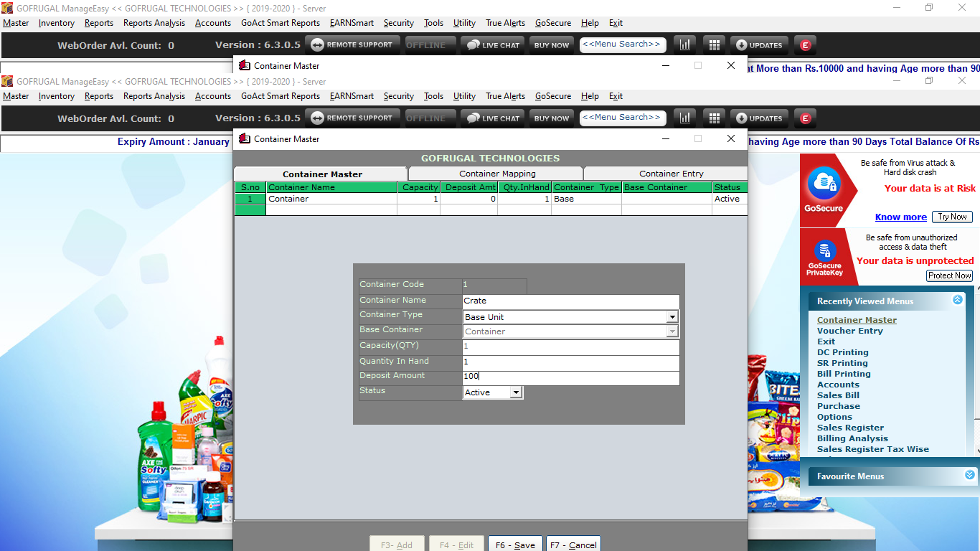The height and width of the screenshot is (551, 980).
Task: Open the Help menu in the foreground window
Action: [x=590, y=96]
